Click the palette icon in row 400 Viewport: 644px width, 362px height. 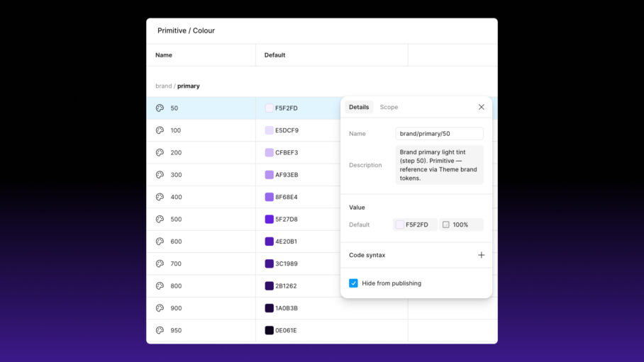(160, 197)
